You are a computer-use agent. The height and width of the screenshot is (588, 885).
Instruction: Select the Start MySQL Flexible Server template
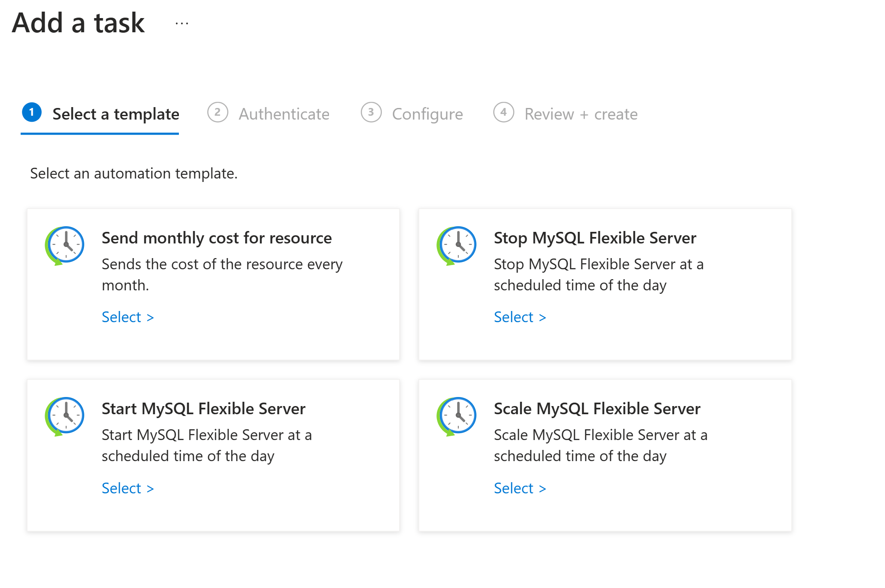[x=122, y=488]
